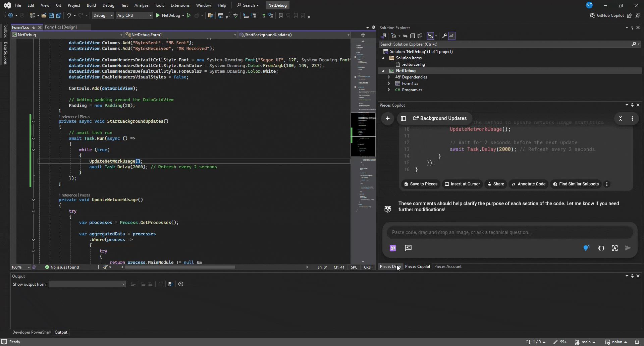Viewport: 644px width, 346px height.
Task: Open the Analyze menu
Action: point(141,5)
